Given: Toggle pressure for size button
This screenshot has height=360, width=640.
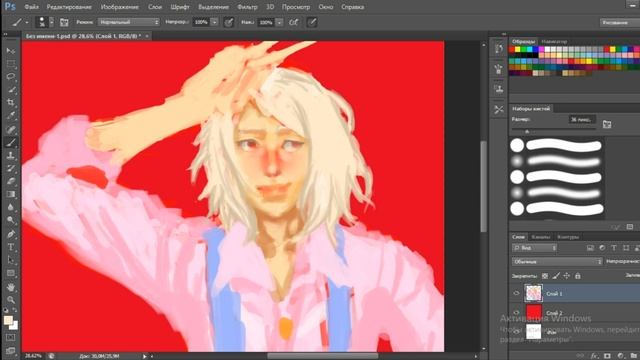Looking at the screenshot, I should tap(312, 22).
